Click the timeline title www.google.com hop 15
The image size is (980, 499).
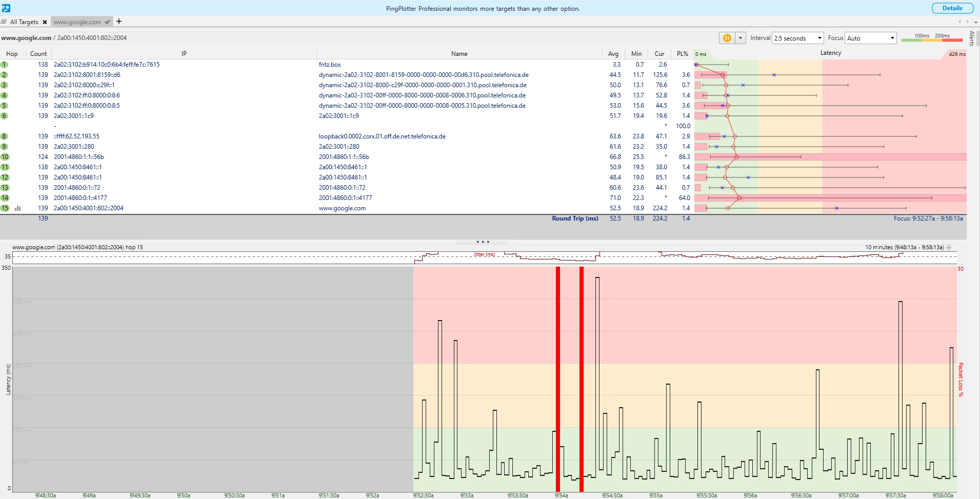[x=77, y=247]
